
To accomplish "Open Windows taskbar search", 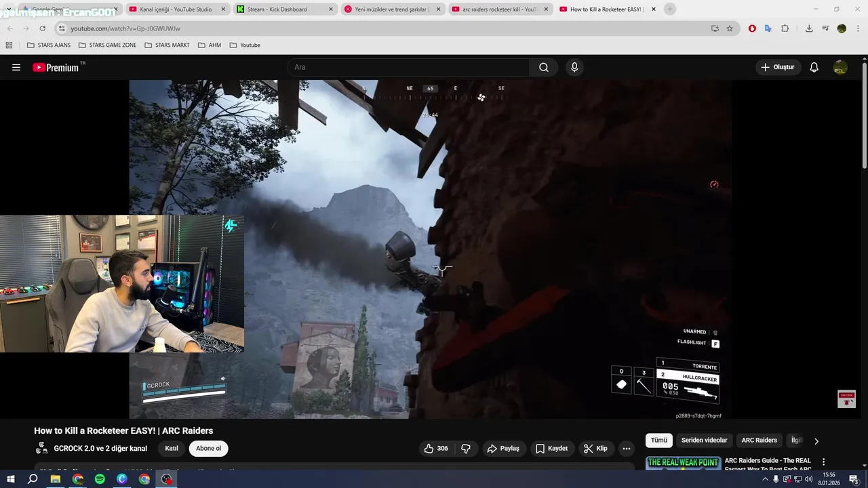I will [33, 479].
